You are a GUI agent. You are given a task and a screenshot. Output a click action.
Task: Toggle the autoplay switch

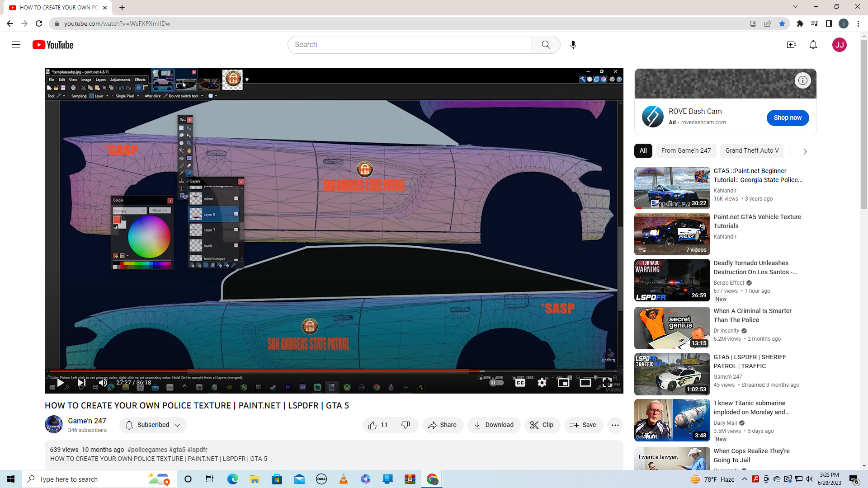pyautogui.click(x=496, y=383)
